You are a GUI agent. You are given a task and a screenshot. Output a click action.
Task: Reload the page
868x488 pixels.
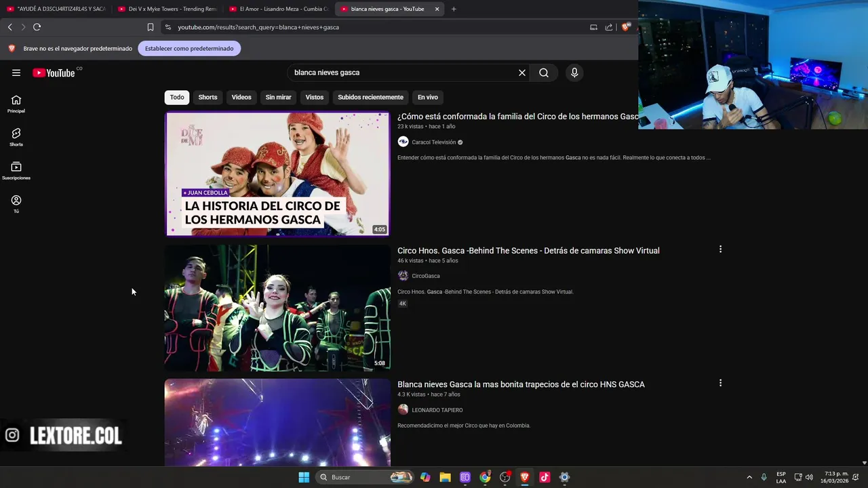tap(37, 27)
